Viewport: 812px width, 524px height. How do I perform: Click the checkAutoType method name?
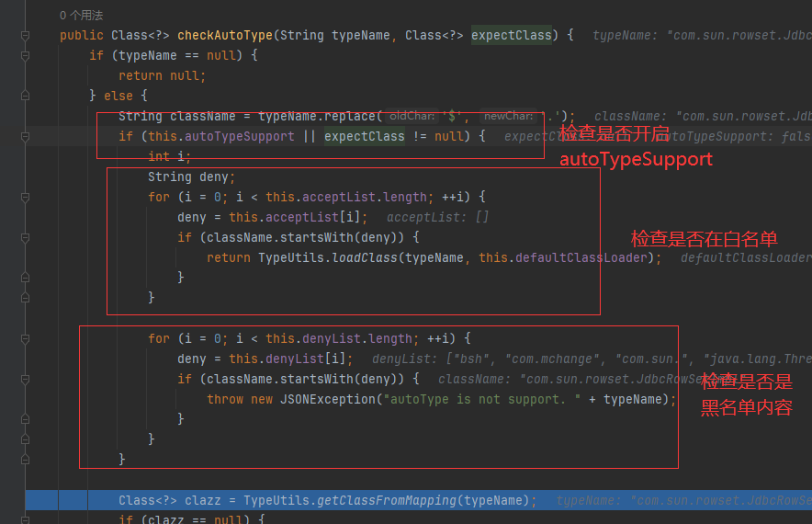click(x=224, y=36)
